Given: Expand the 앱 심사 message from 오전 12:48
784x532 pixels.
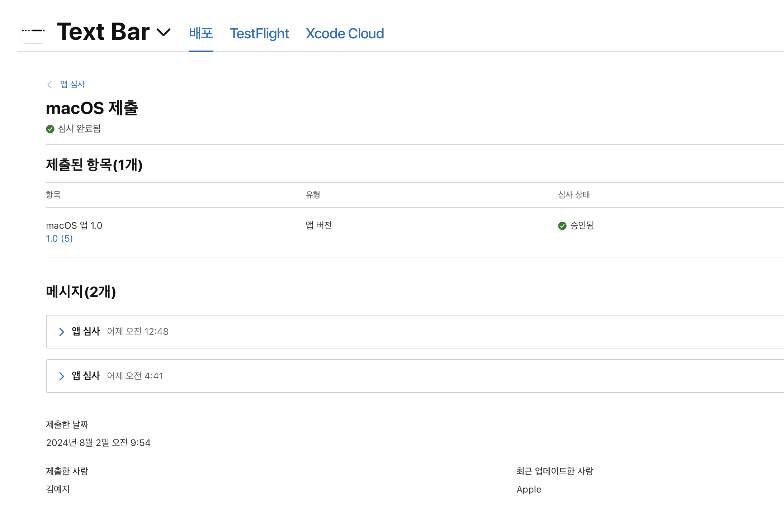Looking at the screenshot, I should coord(61,332).
